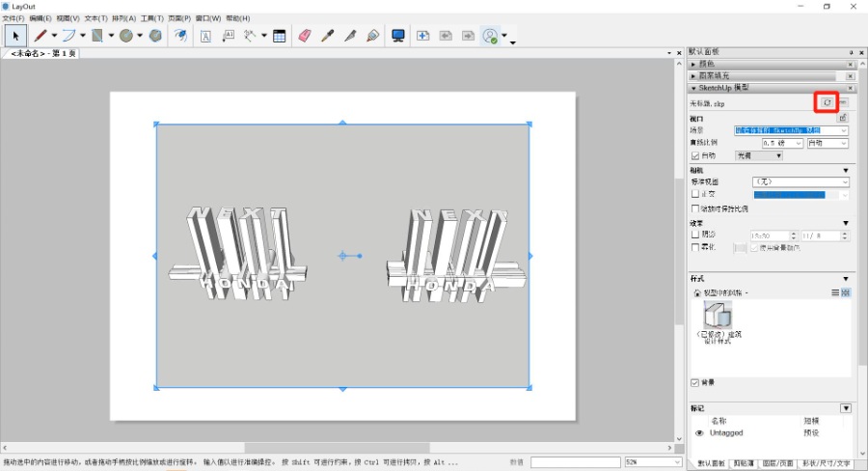Select the Join glue tool
Viewport: 868px width, 471px height.
click(x=373, y=36)
